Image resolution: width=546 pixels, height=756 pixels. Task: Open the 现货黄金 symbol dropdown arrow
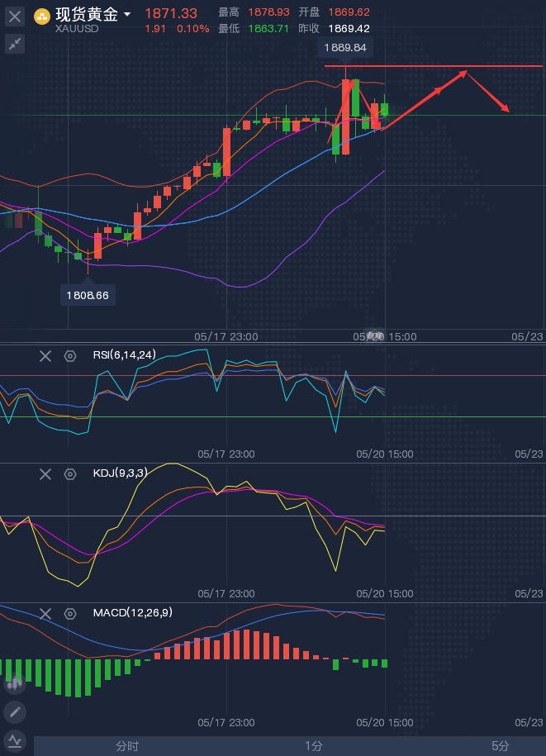coord(127,15)
